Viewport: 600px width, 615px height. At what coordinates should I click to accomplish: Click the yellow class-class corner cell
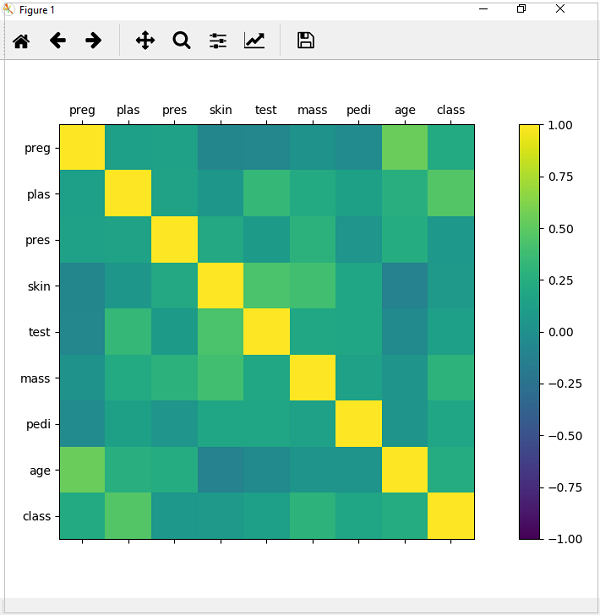click(x=451, y=516)
